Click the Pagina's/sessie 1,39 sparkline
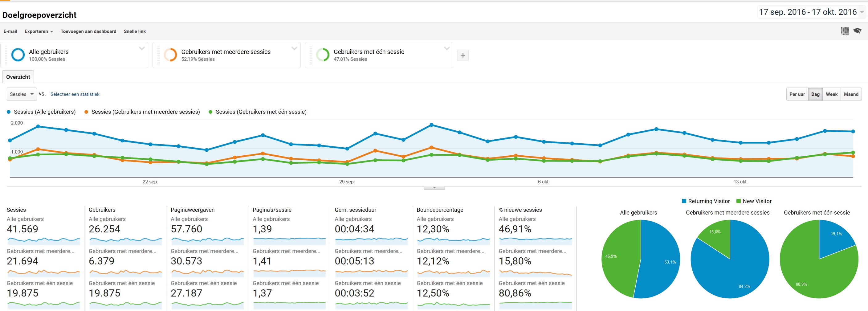868x311 pixels. [x=289, y=241]
